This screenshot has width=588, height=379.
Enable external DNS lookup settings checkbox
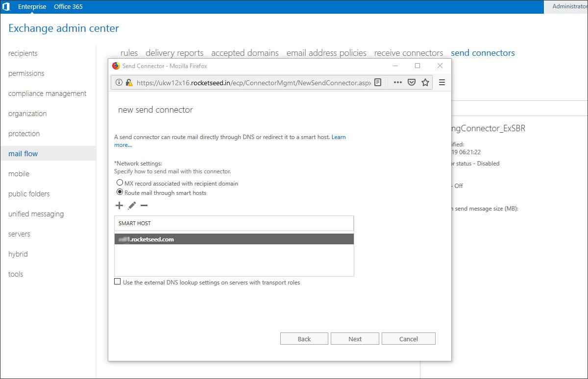point(117,282)
